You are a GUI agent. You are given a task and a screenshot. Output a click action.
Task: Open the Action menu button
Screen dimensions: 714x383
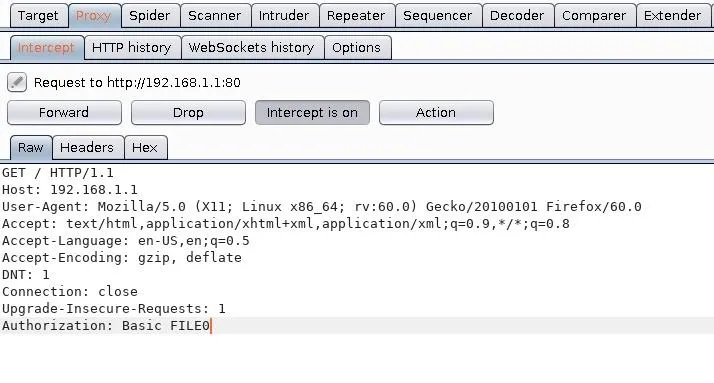point(436,112)
